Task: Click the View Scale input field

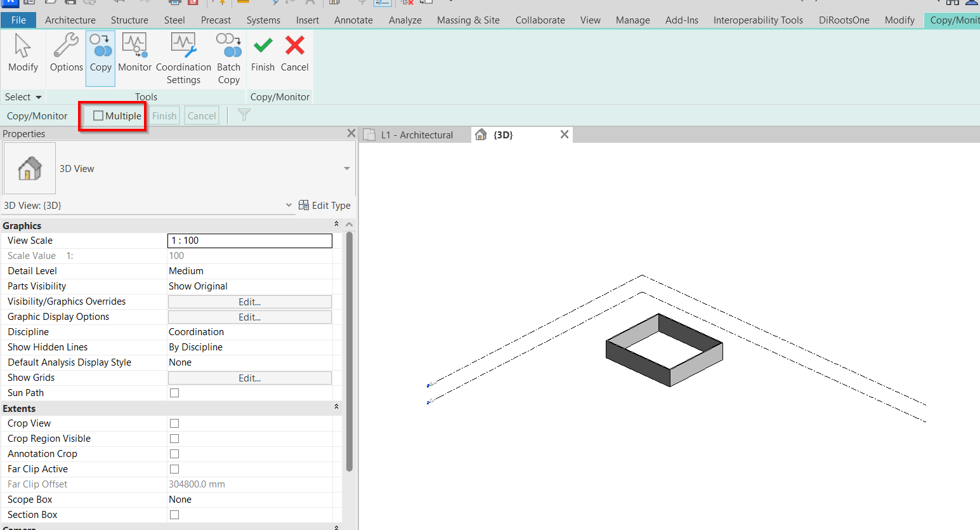Action: coord(249,241)
